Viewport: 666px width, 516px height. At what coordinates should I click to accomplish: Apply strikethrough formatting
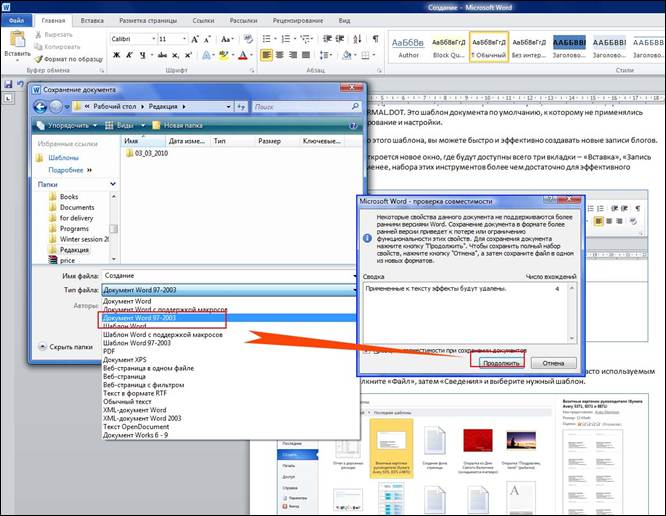click(x=162, y=55)
